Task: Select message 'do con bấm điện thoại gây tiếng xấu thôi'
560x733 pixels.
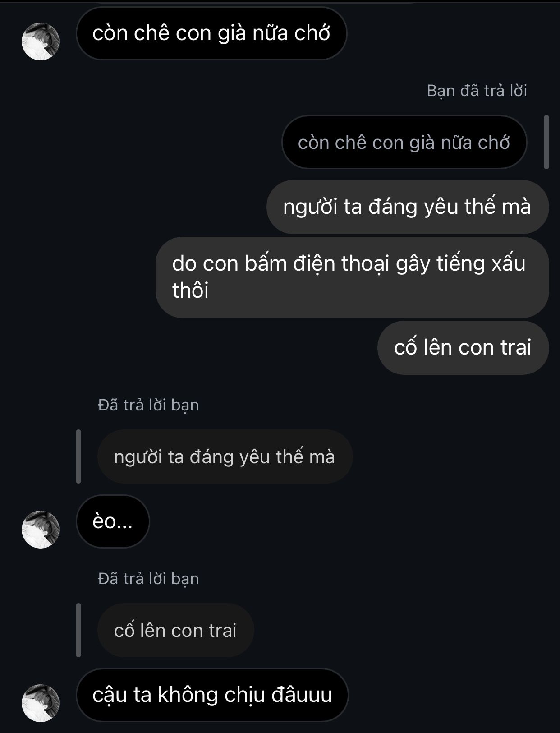Action: (352, 277)
